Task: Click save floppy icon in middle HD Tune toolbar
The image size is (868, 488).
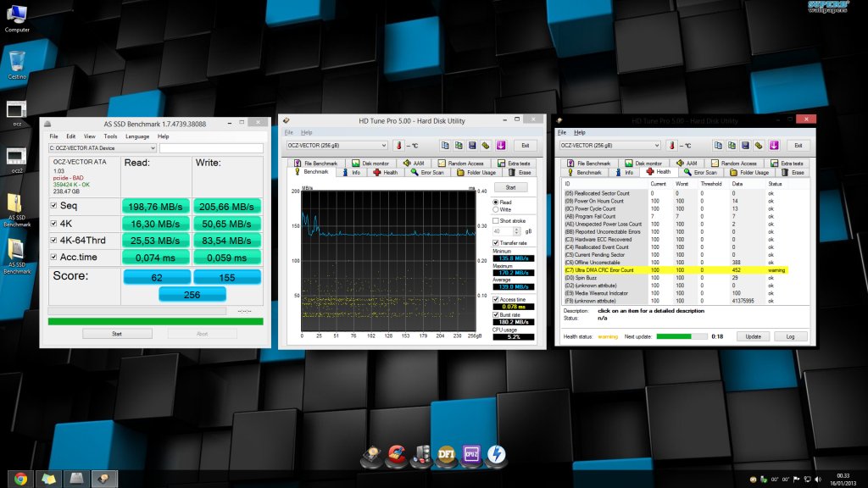Action: 472,146
